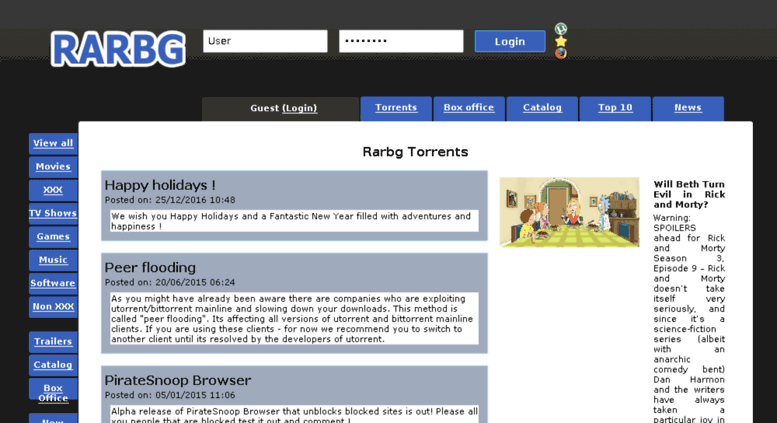Browse the Movies category
The width and height of the screenshot is (777, 423).
(x=53, y=167)
